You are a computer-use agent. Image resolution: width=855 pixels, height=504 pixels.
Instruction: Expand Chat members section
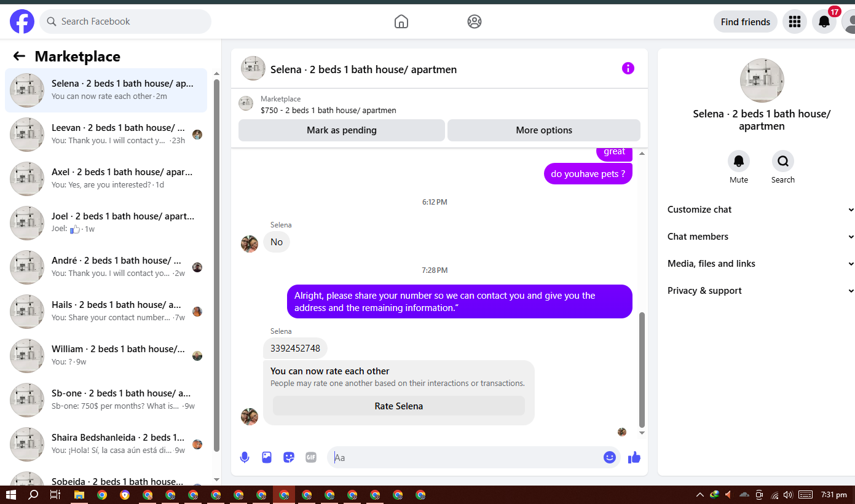click(x=760, y=237)
